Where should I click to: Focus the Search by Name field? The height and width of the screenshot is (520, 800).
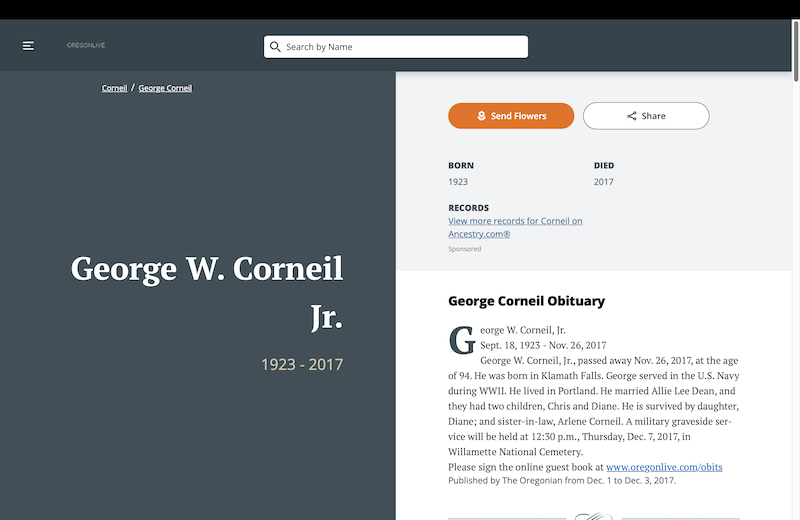tap(400, 47)
